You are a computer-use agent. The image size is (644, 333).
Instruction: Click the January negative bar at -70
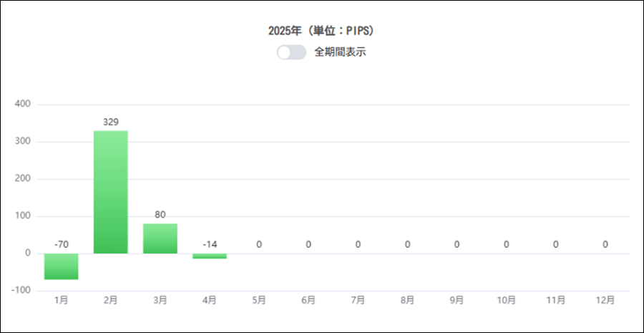[62, 266]
